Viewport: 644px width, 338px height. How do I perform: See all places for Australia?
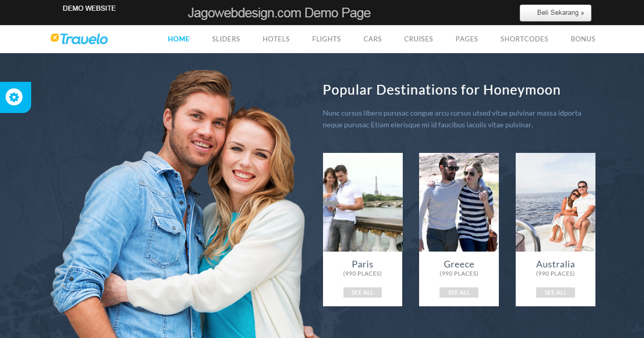pos(556,292)
